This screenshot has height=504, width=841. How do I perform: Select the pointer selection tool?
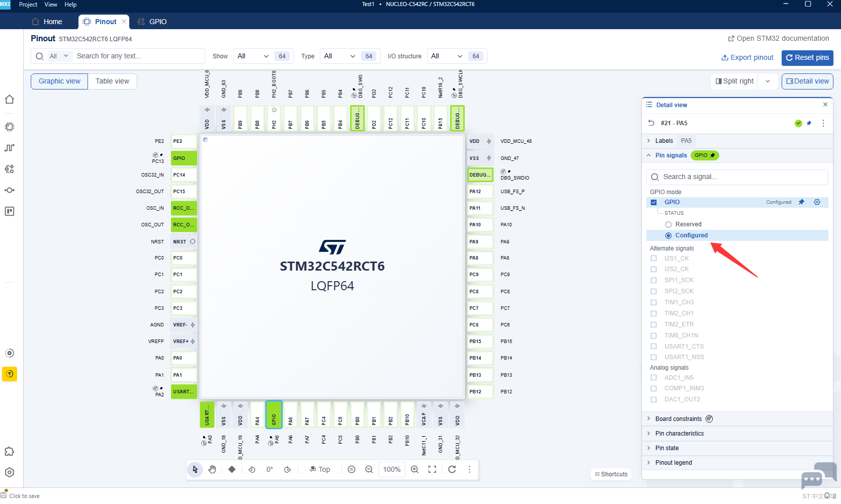click(x=195, y=469)
